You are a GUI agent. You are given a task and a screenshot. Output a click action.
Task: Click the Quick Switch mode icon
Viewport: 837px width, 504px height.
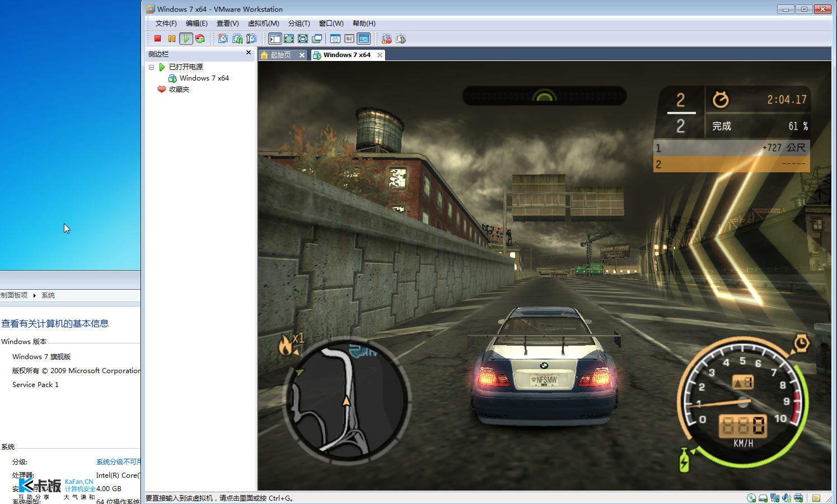[289, 39]
